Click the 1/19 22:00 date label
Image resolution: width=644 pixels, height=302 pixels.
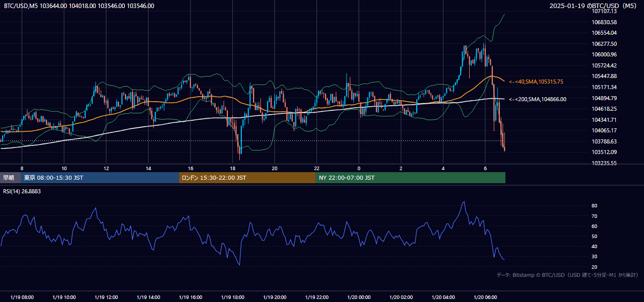tap(316, 297)
